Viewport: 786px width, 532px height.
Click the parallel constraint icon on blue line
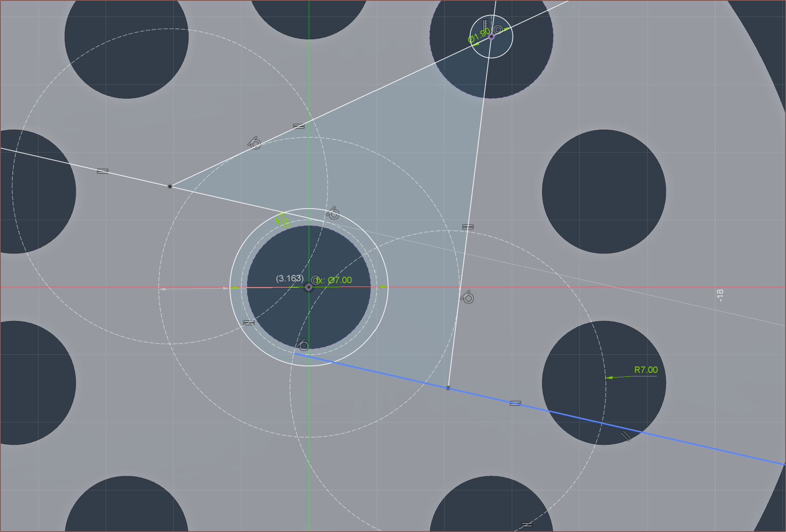tap(626, 436)
